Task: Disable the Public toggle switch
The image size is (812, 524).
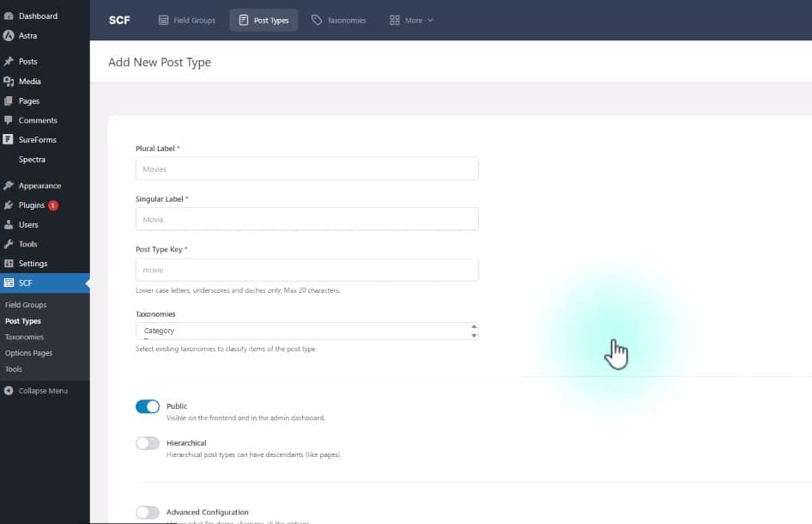Action: coord(148,406)
